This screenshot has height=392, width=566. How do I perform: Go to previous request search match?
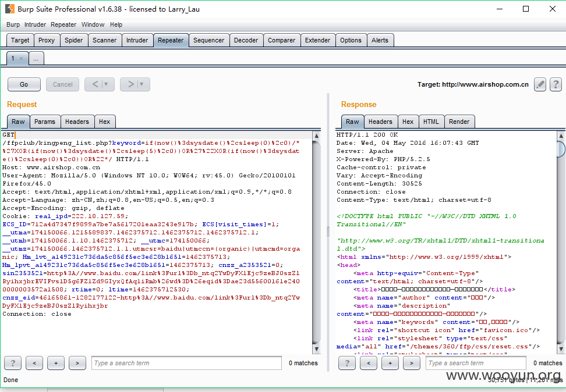coord(34,363)
